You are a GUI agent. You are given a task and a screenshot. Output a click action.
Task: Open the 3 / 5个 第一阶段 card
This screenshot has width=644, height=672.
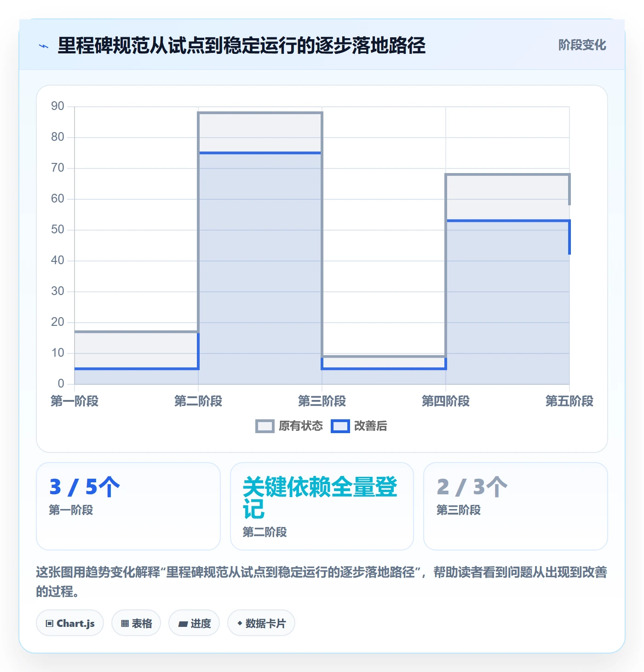click(x=128, y=506)
